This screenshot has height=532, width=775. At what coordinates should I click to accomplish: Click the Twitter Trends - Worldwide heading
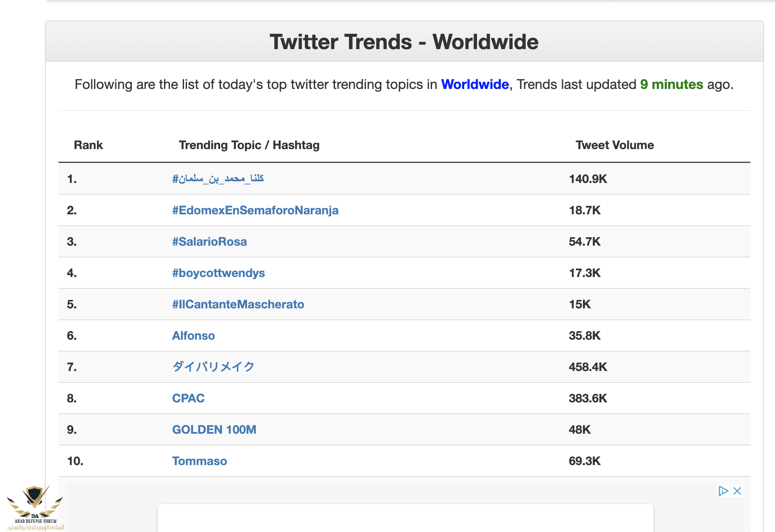pyautogui.click(x=404, y=42)
